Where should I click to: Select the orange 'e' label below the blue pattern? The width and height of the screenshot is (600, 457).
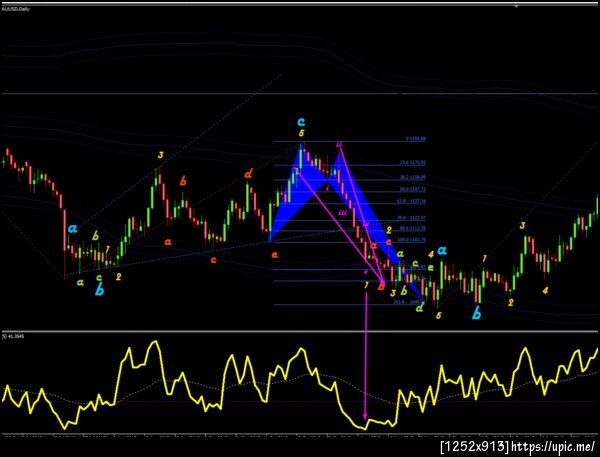tap(274, 255)
